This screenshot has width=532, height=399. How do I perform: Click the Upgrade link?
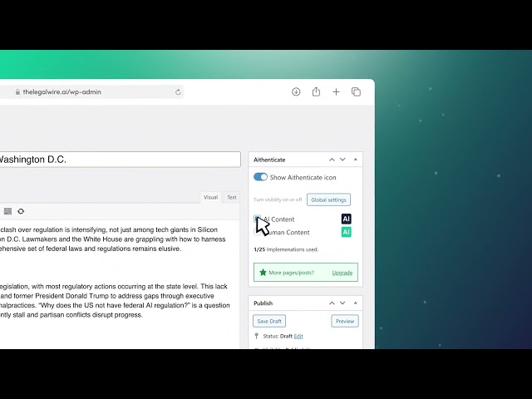(x=342, y=273)
